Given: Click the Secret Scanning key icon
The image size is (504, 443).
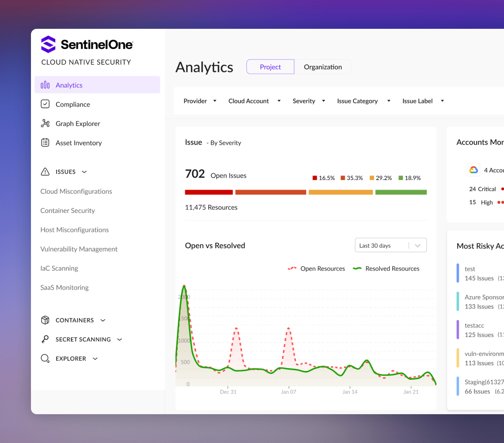Looking at the screenshot, I should pyautogui.click(x=45, y=339).
